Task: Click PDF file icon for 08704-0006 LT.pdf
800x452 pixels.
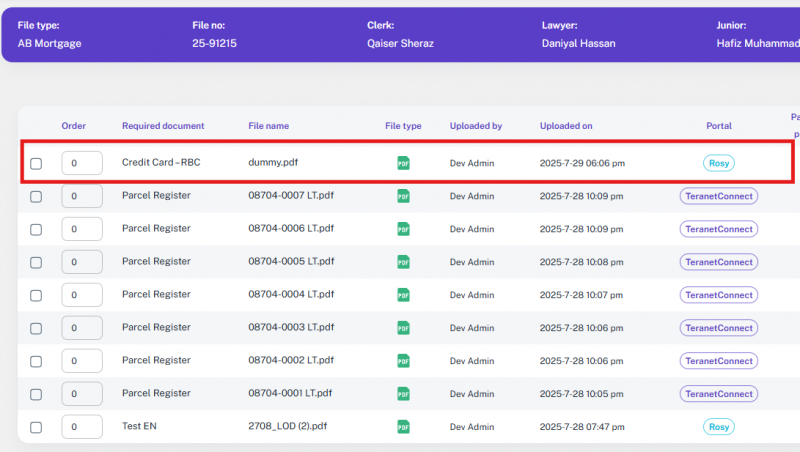Action: [403, 229]
